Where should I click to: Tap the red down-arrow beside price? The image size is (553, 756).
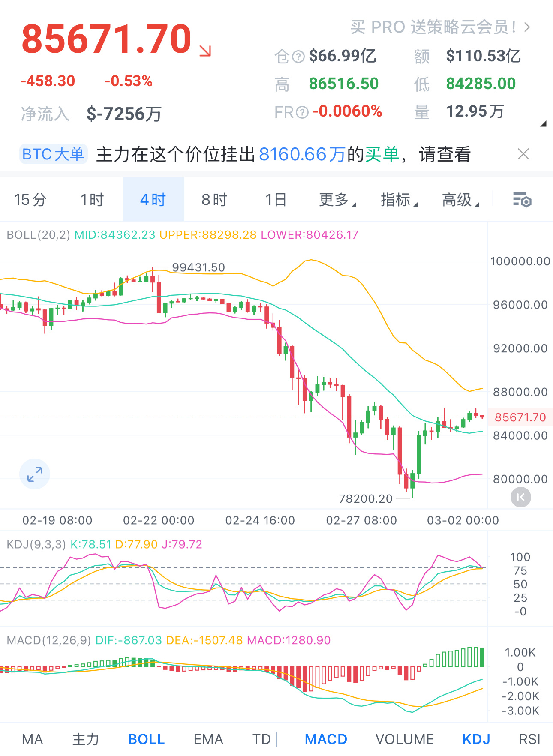(205, 51)
